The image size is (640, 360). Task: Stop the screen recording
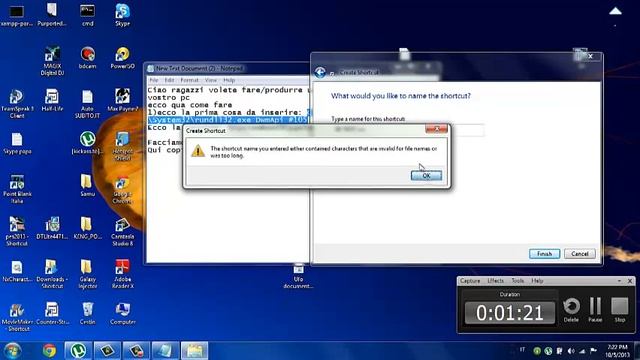620,309
